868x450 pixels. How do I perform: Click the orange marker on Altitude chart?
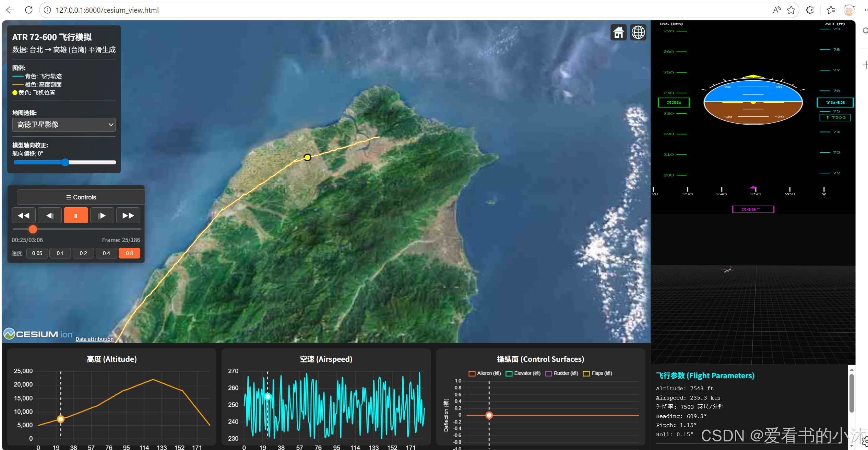click(x=61, y=419)
